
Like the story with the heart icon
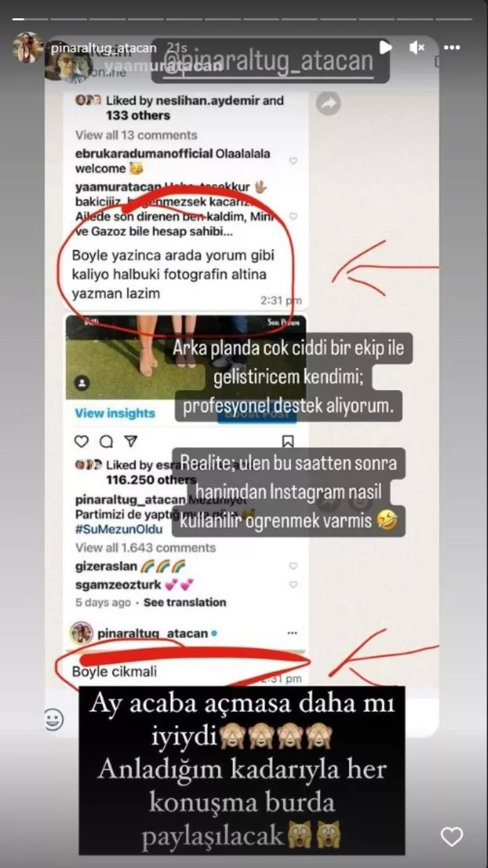click(x=452, y=837)
